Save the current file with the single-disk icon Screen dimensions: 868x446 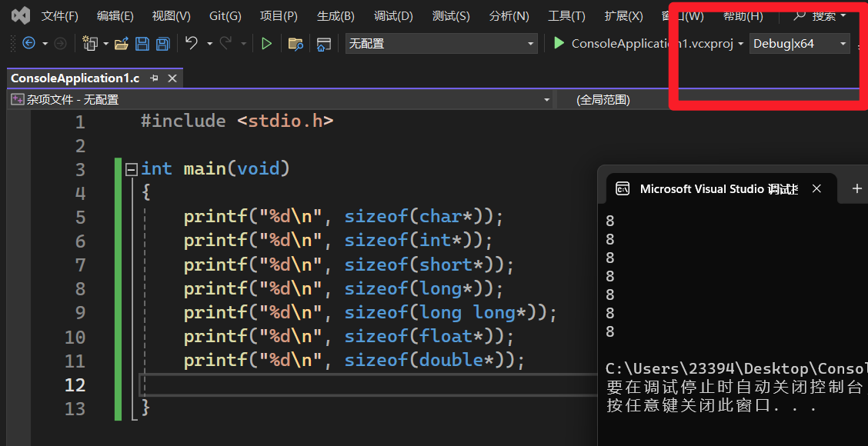(142, 44)
